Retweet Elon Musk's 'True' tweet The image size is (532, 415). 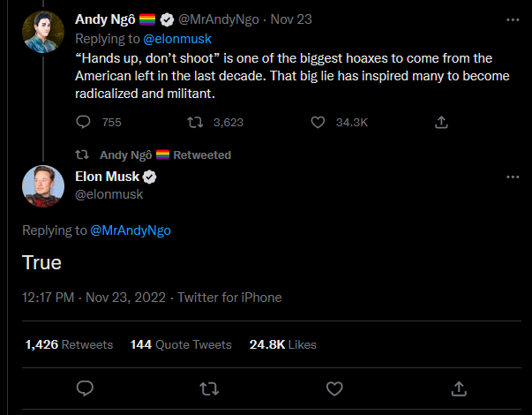click(209, 389)
